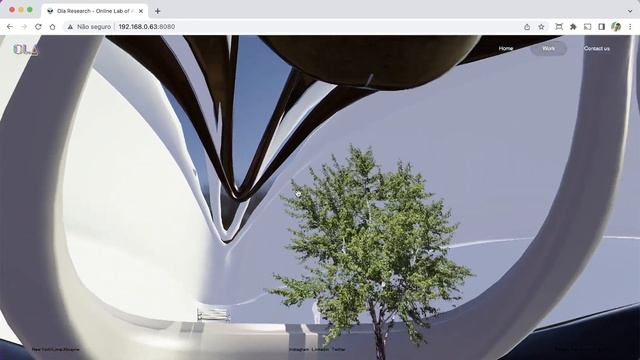
Task: Click the OLA logo in the page header
Action: click(x=26, y=49)
